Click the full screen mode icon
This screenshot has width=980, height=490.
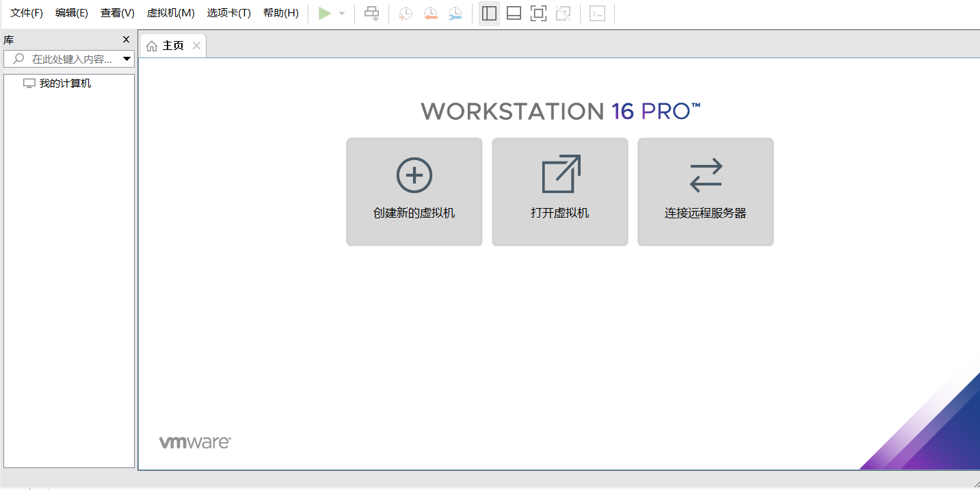pyautogui.click(x=538, y=13)
